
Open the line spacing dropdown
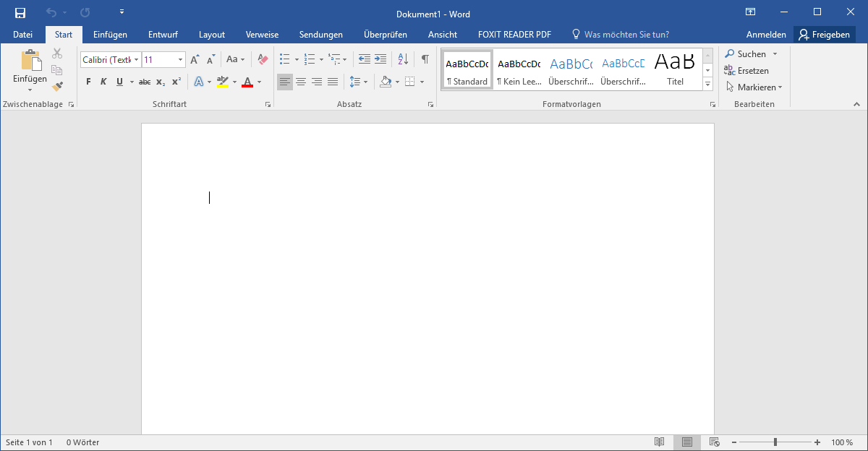click(x=359, y=82)
